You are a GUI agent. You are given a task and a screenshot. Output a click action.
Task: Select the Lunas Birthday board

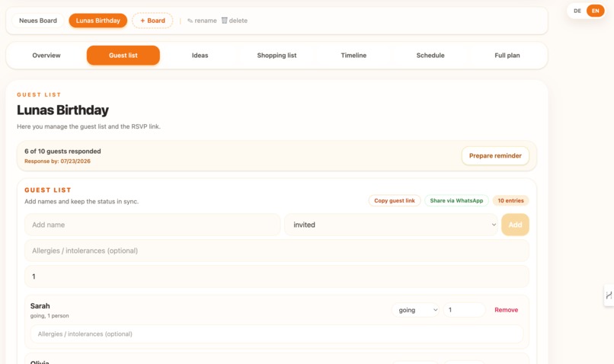[x=98, y=21]
